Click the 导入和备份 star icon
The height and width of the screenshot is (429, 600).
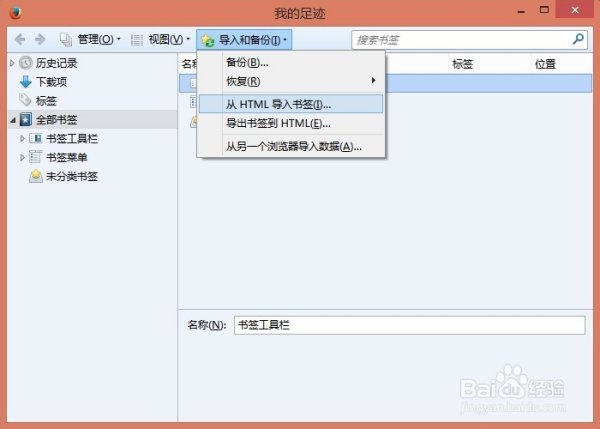tap(208, 40)
